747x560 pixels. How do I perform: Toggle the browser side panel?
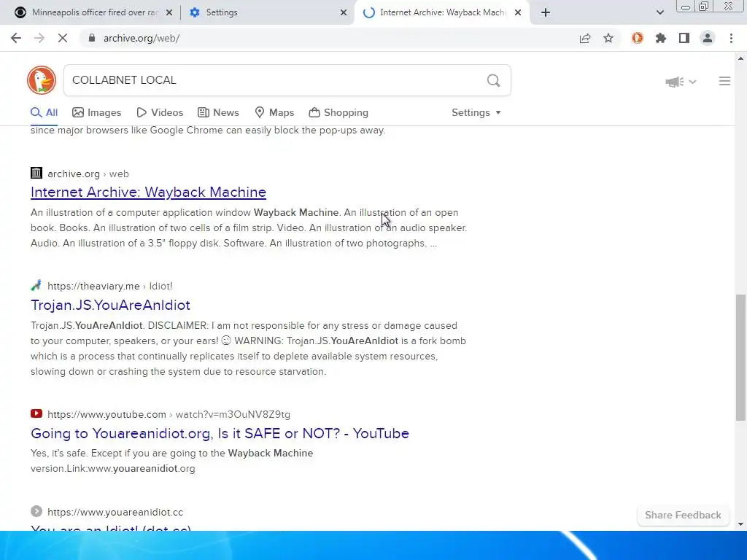click(x=684, y=38)
